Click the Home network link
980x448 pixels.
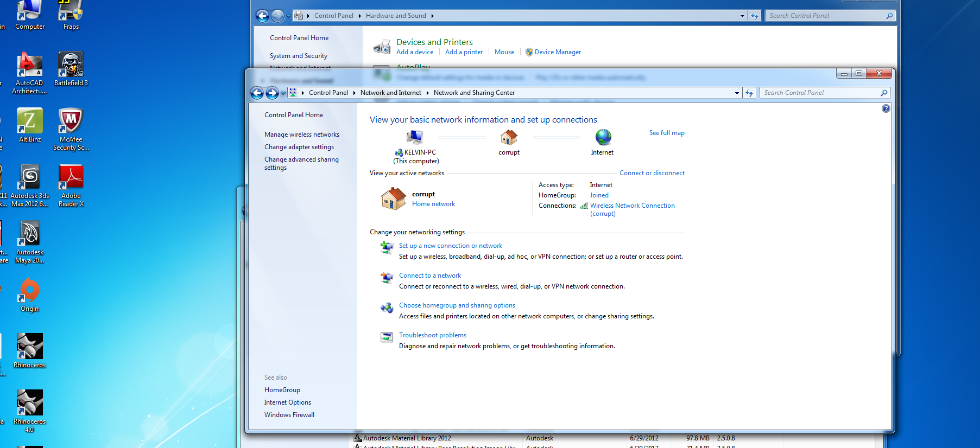pyautogui.click(x=433, y=204)
